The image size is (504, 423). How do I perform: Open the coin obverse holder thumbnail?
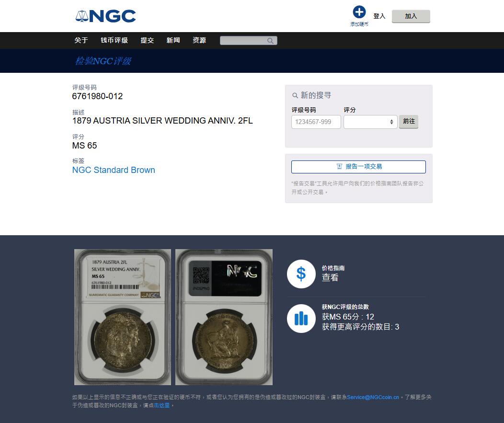point(123,317)
